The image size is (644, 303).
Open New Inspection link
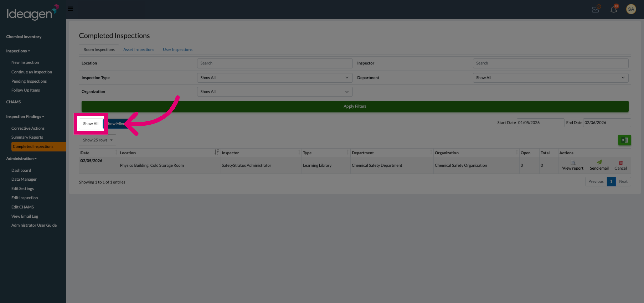click(25, 63)
